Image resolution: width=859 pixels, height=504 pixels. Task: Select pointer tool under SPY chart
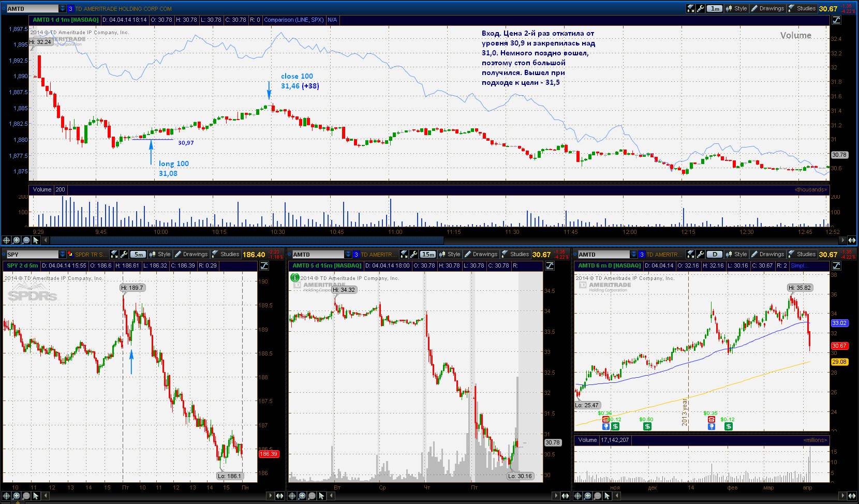(x=36, y=496)
